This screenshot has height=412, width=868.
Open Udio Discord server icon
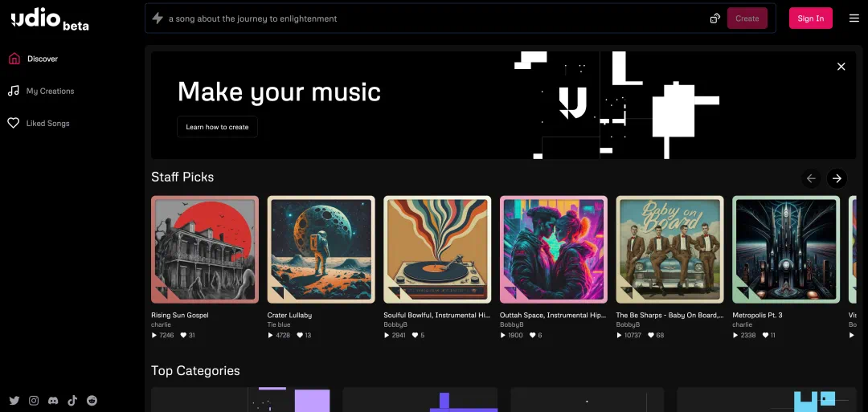pos(53,401)
